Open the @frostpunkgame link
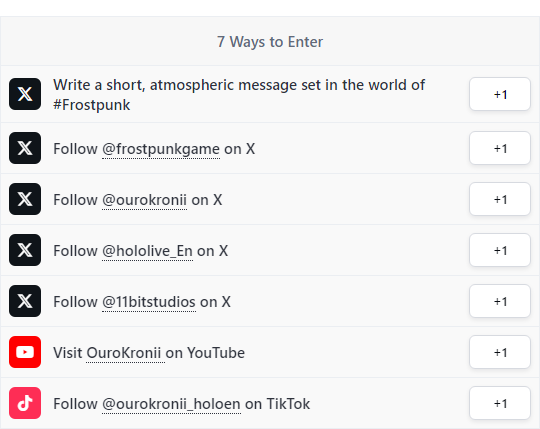This screenshot has width=540, height=429. coord(161,149)
